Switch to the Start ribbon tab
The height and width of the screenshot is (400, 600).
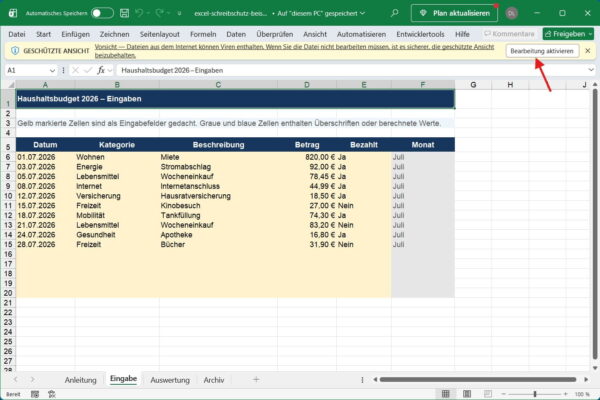[43, 34]
